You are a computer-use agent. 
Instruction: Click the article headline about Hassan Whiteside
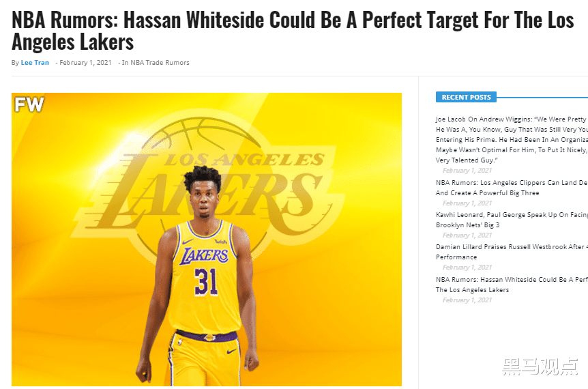pos(293,31)
